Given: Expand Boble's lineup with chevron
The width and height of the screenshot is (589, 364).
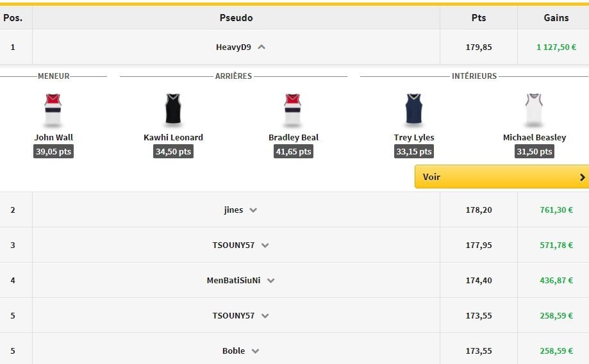Looking at the screenshot, I should (255, 351).
